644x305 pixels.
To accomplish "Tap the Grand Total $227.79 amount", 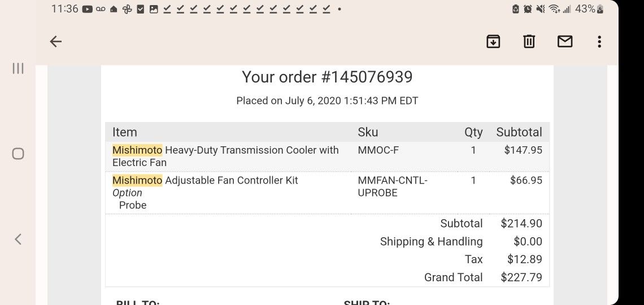I will coord(521,277).
